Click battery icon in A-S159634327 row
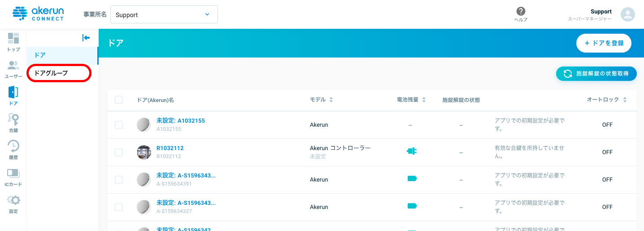This screenshot has width=644, height=231. click(412, 206)
